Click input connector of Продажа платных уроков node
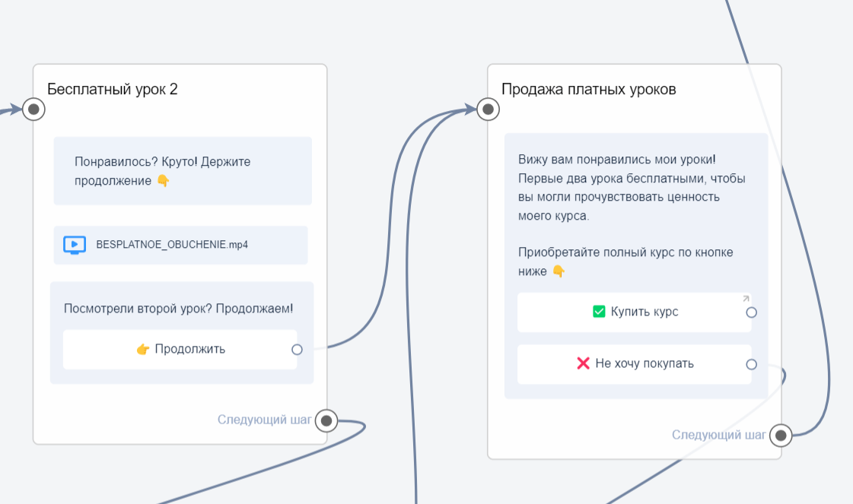This screenshot has width=853, height=504. [x=487, y=109]
